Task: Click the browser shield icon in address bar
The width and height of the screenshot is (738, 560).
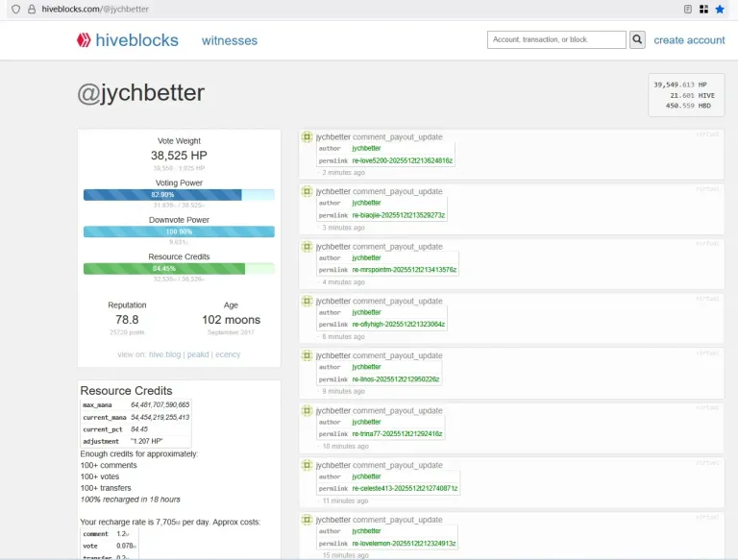Action: pos(15,9)
